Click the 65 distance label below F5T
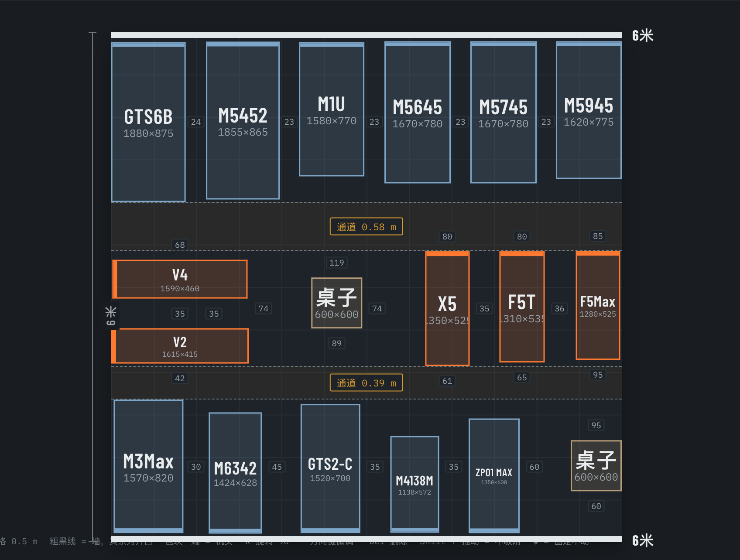 click(x=522, y=377)
